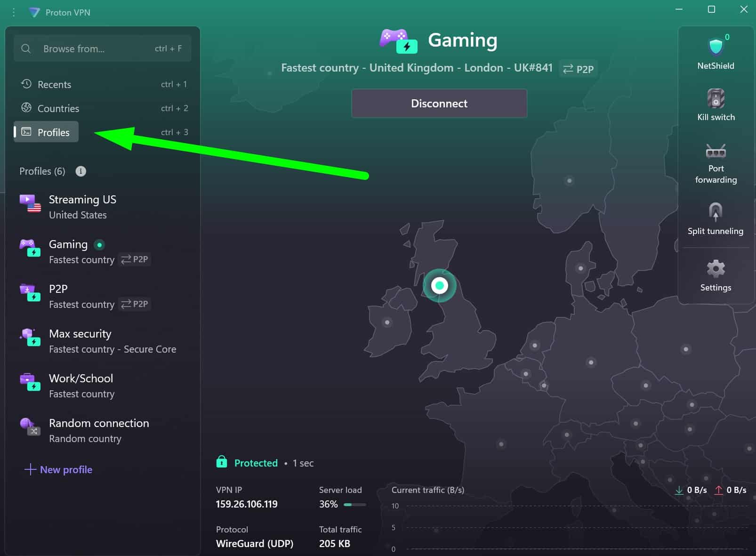Click the P2P badge under the P2P profile
Image resolution: width=756 pixels, height=556 pixels.
135,304
